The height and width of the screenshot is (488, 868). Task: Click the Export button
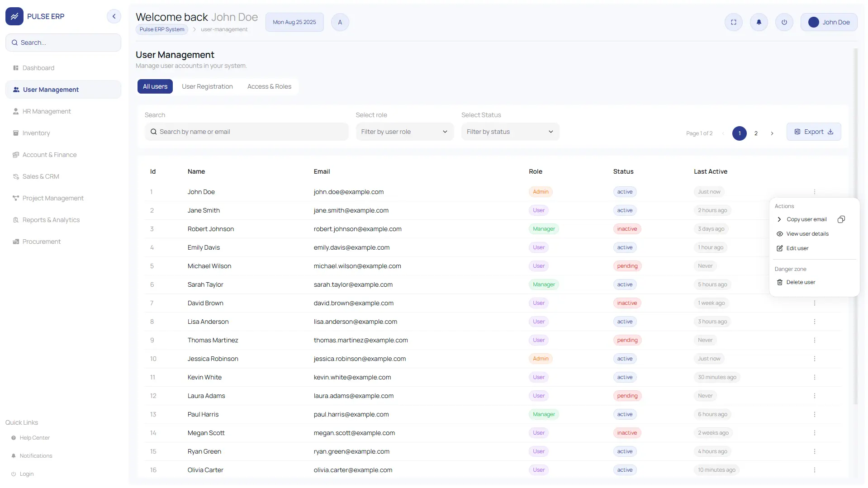[814, 132]
